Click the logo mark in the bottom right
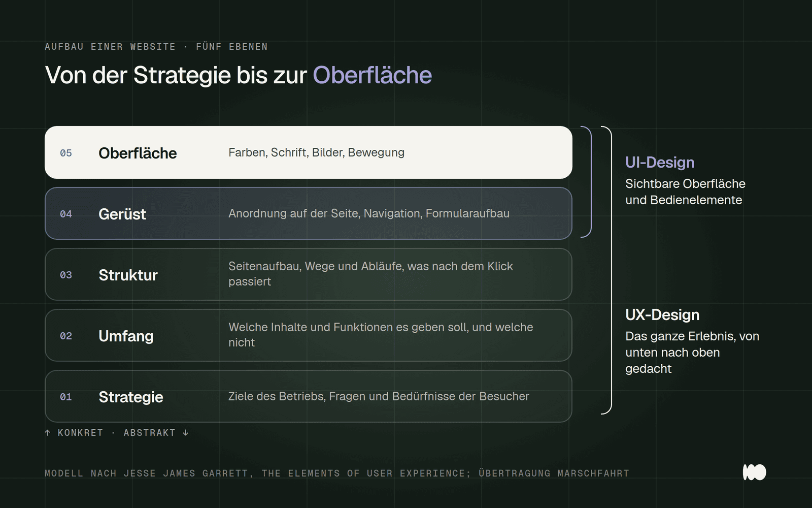This screenshot has height=508, width=812. (754, 472)
